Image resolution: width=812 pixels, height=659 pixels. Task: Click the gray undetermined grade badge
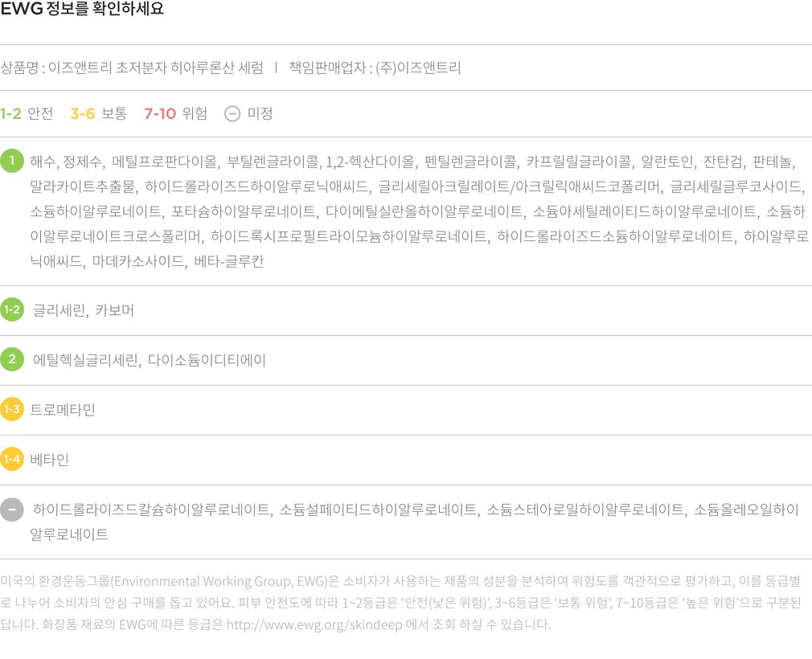12,510
